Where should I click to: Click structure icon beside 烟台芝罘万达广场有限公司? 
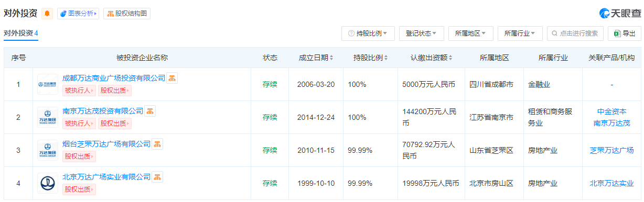(x=158, y=144)
